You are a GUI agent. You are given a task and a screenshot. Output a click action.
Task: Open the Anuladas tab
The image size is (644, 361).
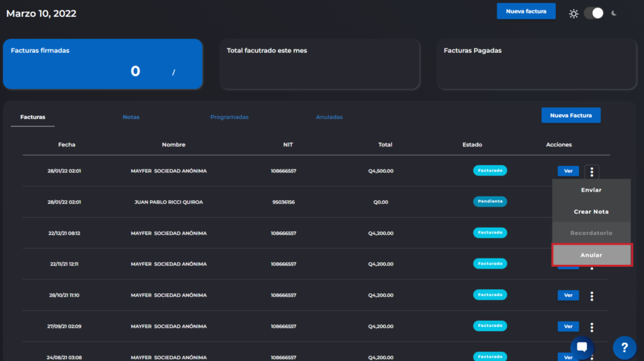pos(329,117)
